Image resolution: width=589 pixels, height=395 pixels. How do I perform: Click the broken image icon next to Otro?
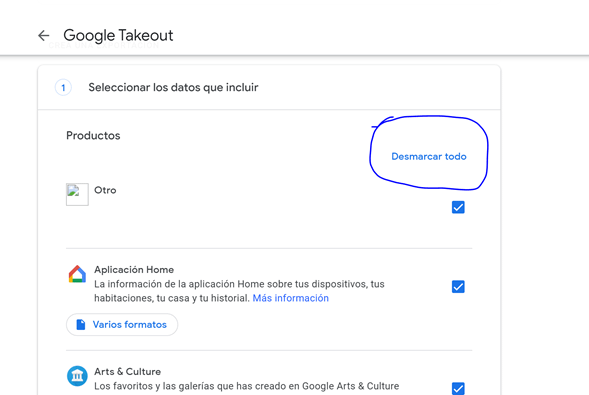coord(77,194)
